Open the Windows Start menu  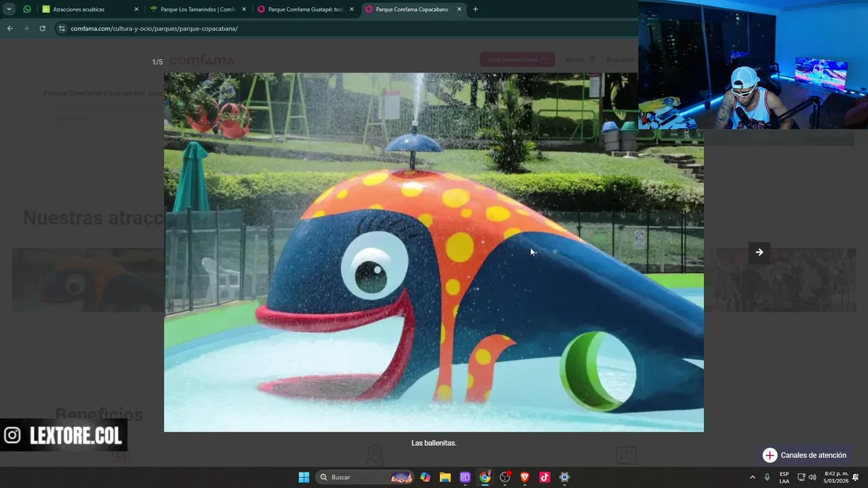click(304, 477)
